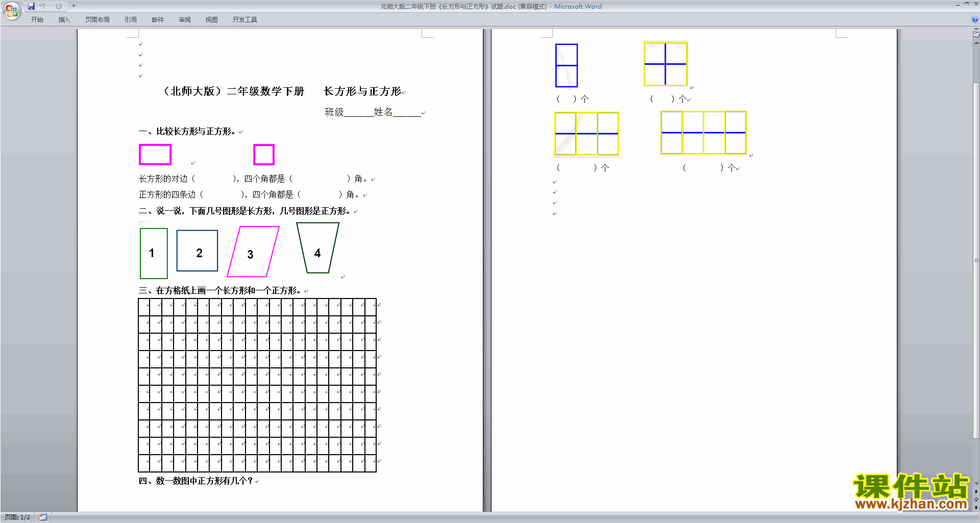Undo the last action

[x=42, y=6]
